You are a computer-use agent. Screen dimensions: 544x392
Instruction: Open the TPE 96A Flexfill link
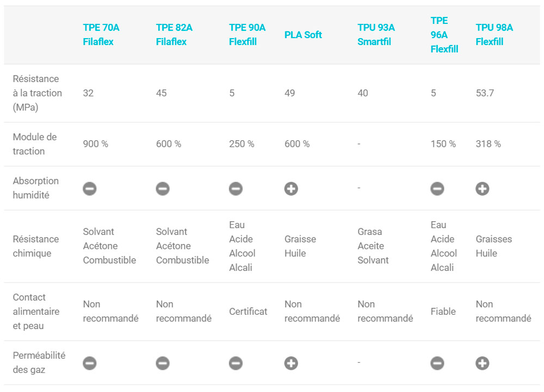pyautogui.click(x=444, y=35)
